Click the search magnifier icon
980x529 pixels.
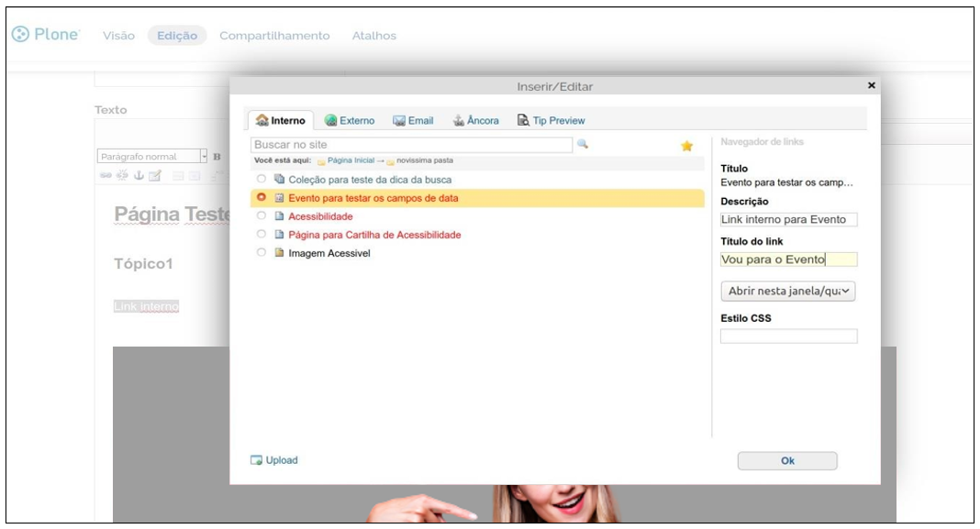[x=582, y=145]
